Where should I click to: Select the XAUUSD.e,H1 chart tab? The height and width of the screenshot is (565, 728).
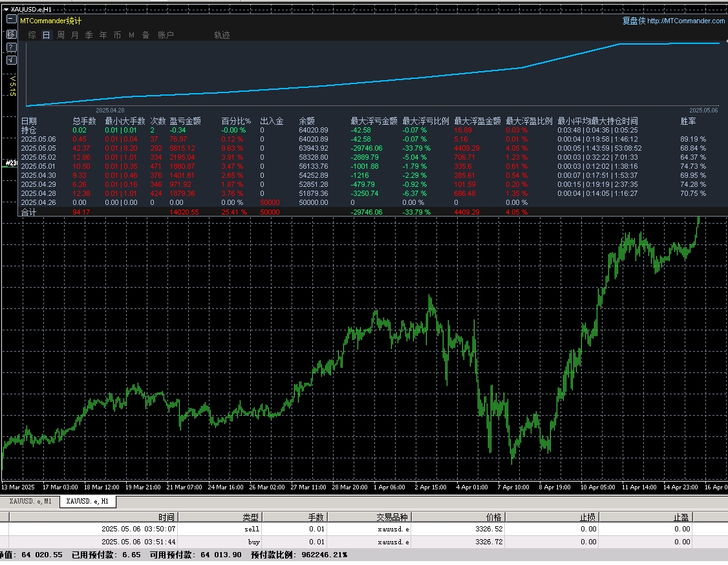pyautogui.click(x=87, y=502)
